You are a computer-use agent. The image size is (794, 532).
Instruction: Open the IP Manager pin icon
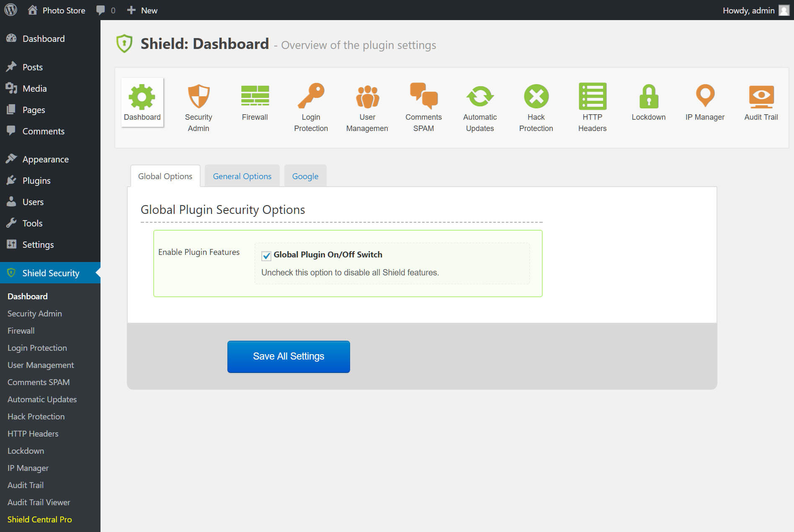705,96
